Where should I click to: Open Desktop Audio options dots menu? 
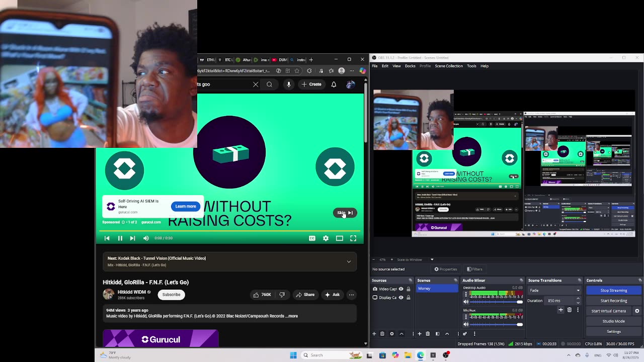pyautogui.click(x=466, y=294)
